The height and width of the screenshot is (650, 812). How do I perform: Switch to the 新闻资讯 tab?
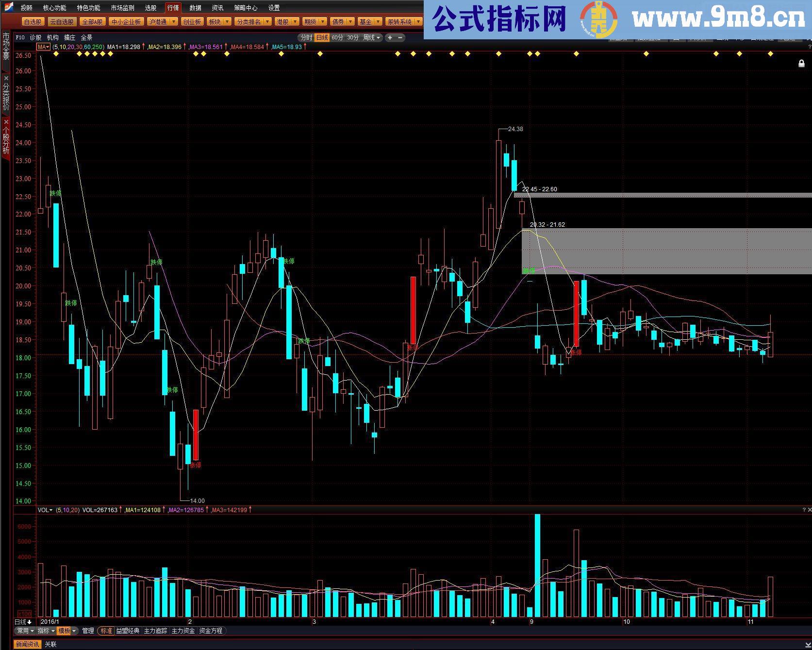point(27,644)
